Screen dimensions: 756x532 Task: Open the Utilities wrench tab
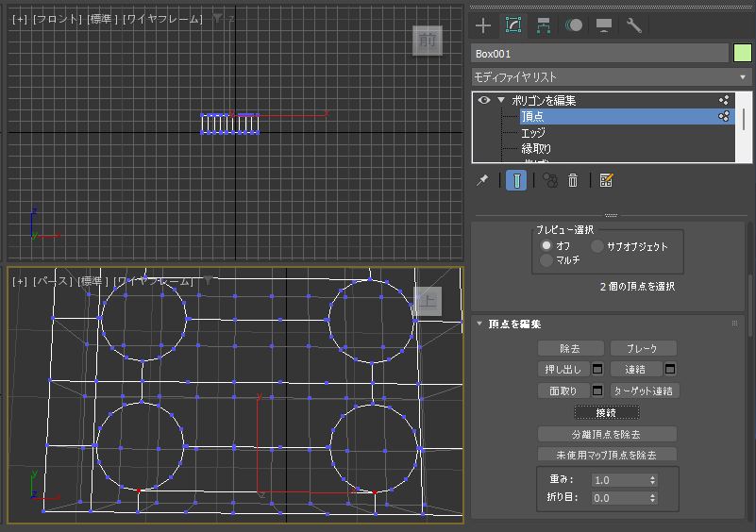[633, 25]
